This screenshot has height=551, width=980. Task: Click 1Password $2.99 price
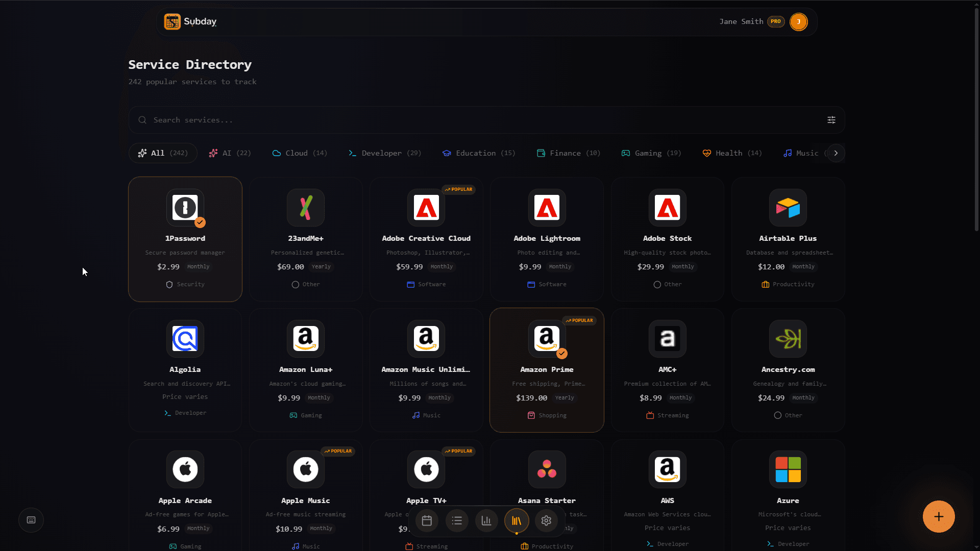click(x=168, y=267)
